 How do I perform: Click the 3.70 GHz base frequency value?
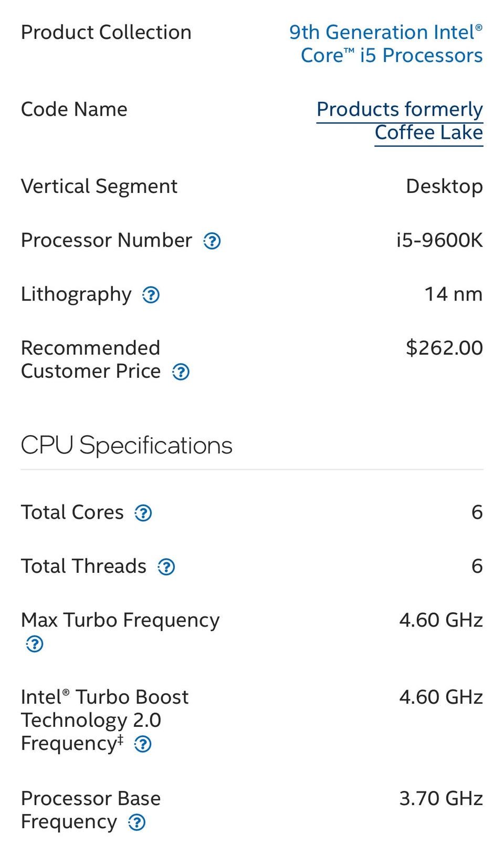[440, 798]
